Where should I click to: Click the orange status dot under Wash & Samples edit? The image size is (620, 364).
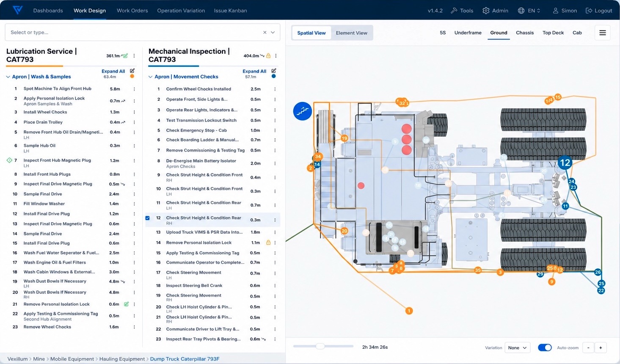(x=132, y=77)
